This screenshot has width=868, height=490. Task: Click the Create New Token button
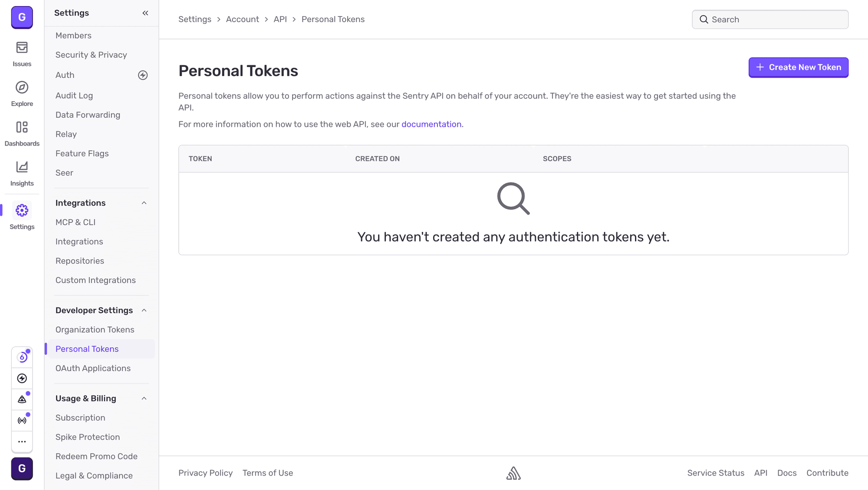pos(798,67)
